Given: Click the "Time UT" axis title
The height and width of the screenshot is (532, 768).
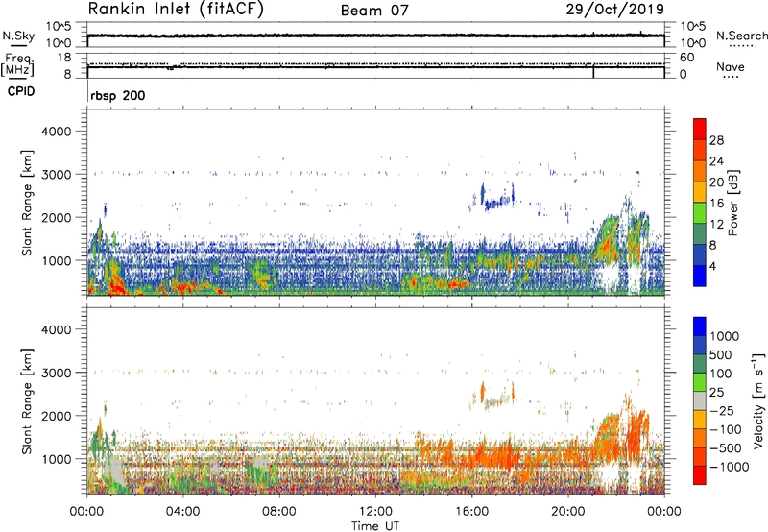Looking at the screenshot, I should tap(375, 526).
